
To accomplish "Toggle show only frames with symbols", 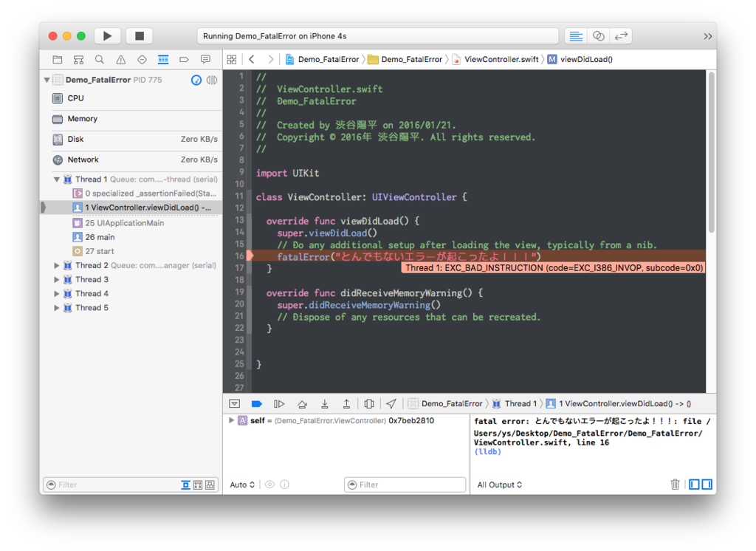I will pyautogui.click(x=198, y=485).
